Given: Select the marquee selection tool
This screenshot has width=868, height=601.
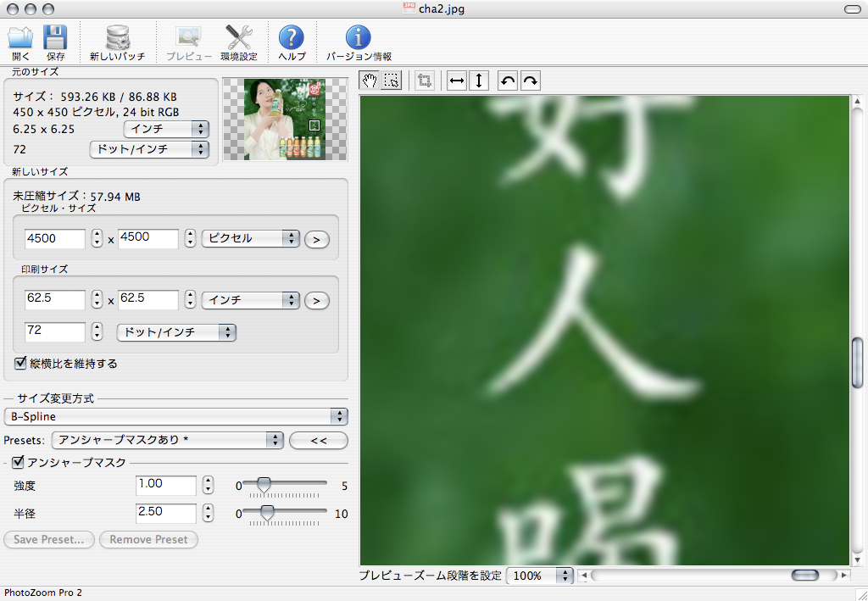Looking at the screenshot, I should [392, 81].
